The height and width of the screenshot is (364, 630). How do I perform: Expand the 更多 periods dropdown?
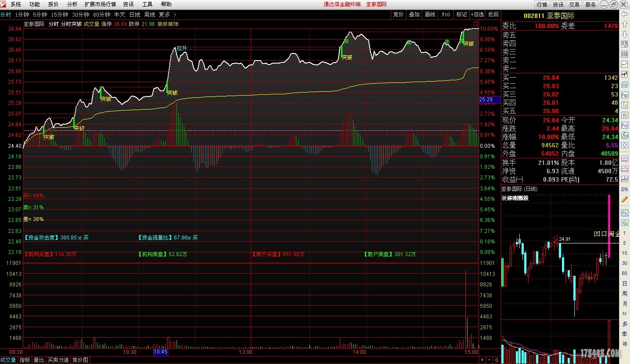point(167,14)
